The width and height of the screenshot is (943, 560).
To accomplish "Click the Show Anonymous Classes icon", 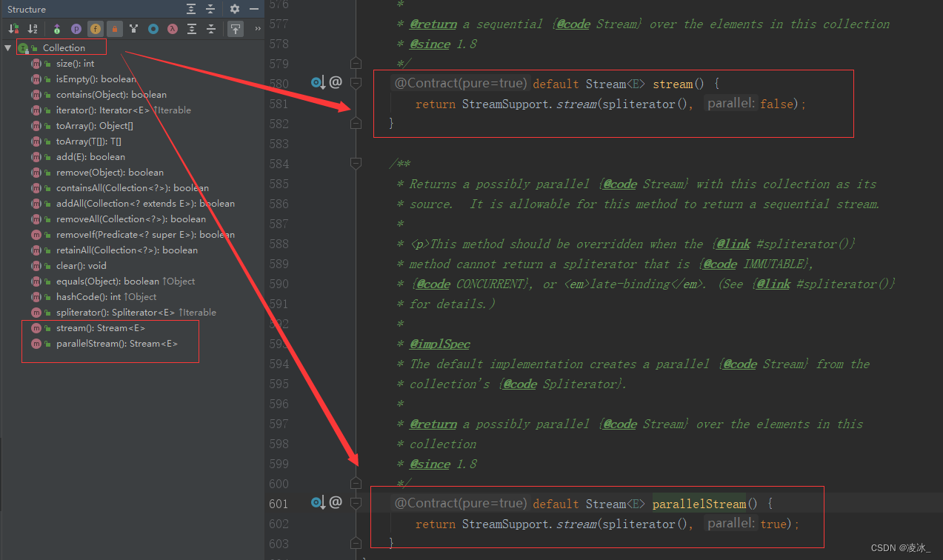I will click(x=134, y=28).
